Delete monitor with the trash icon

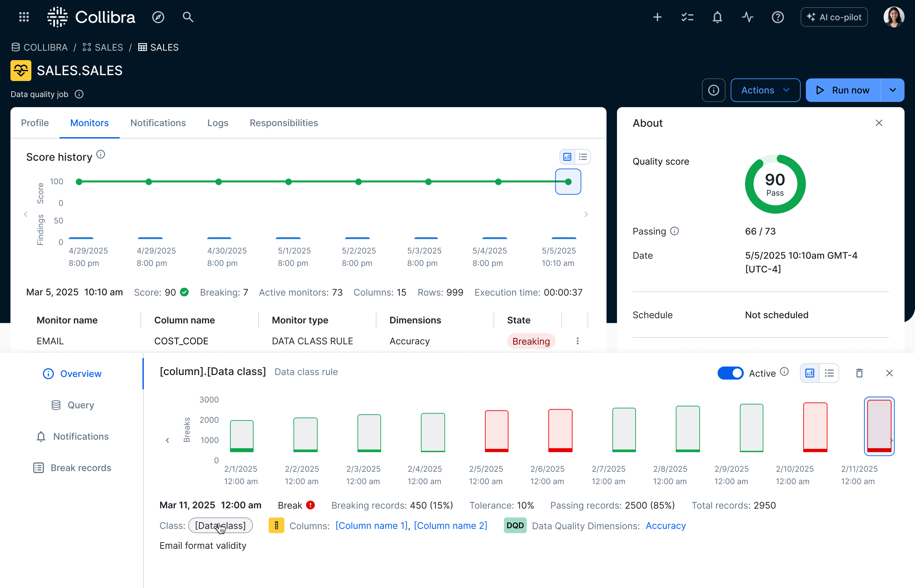pyautogui.click(x=859, y=373)
